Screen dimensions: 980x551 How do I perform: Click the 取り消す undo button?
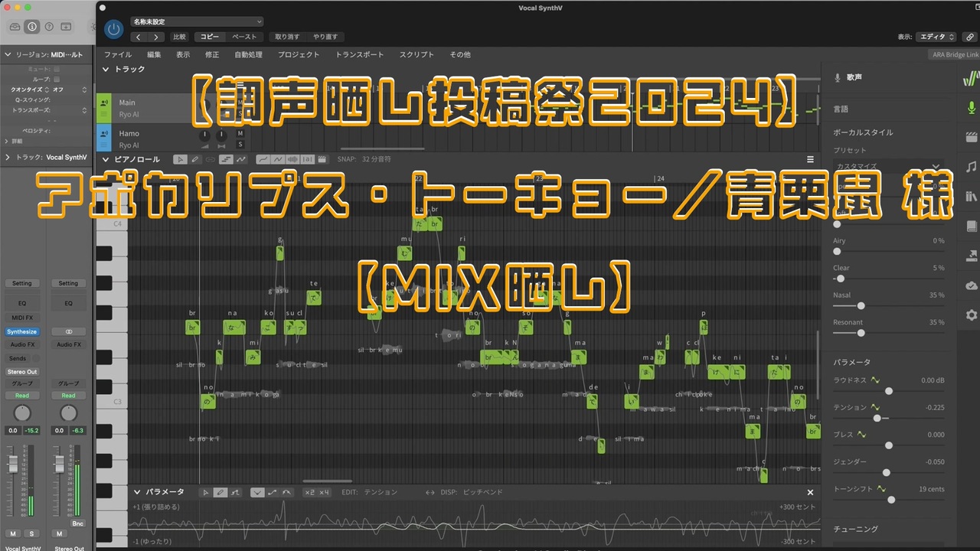coord(287,37)
